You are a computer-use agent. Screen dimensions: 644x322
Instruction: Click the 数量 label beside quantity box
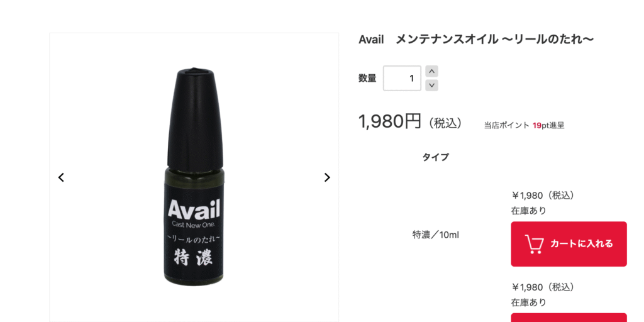(367, 79)
